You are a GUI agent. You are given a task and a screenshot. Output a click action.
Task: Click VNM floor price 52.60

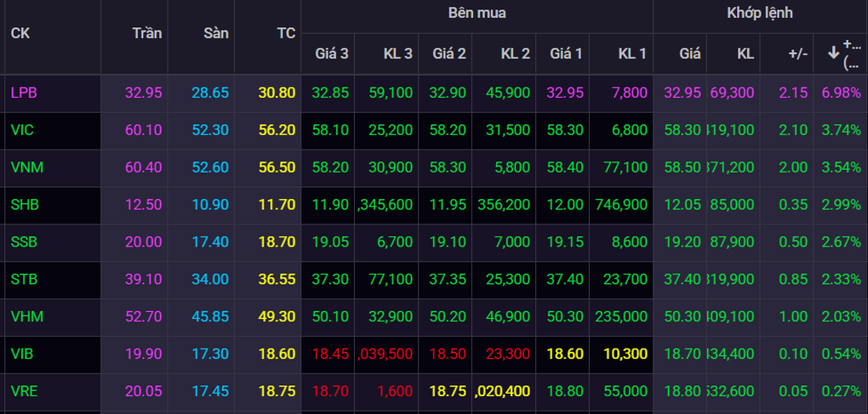[x=210, y=167]
